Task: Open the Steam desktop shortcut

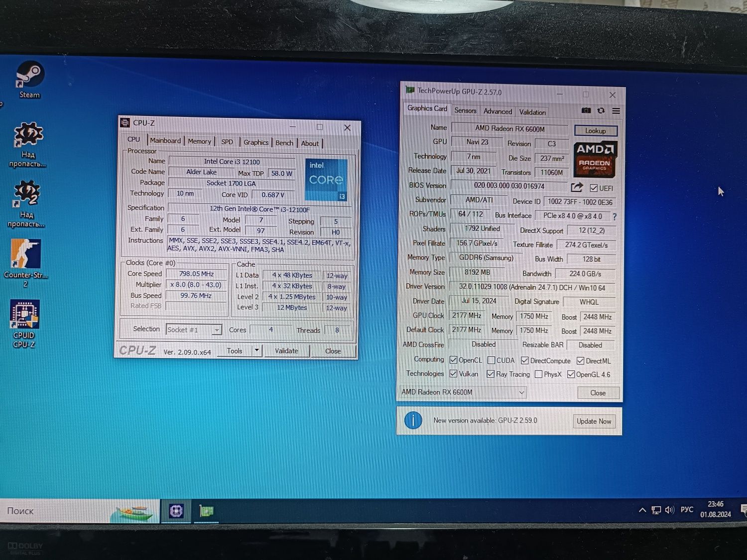Action: click(29, 80)
